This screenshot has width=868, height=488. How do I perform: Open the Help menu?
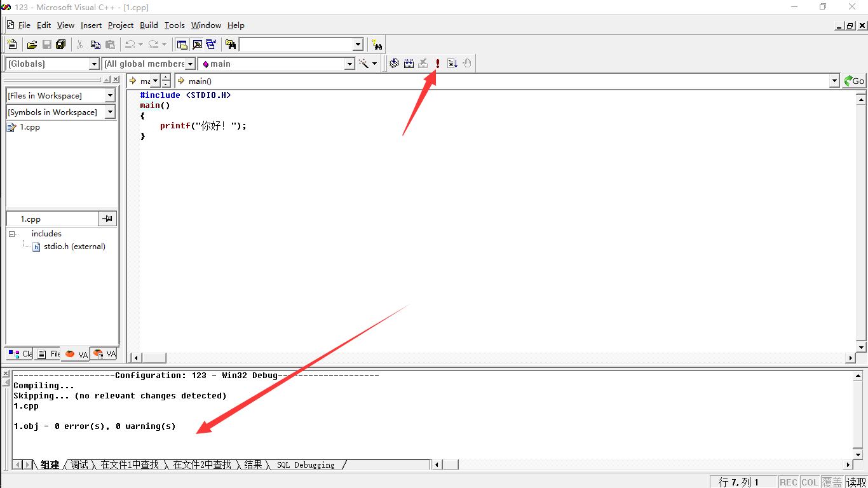click(236, 25)
